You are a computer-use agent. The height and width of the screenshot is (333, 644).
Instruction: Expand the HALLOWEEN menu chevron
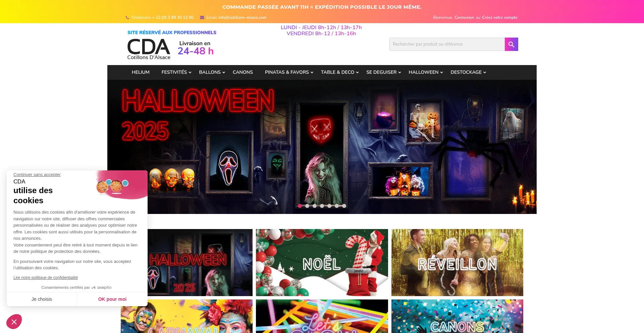[441, 72]
